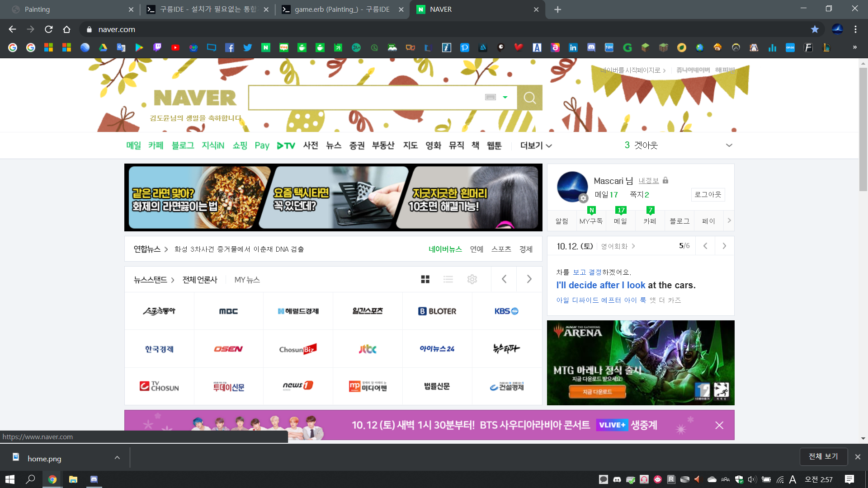The image size is (868, 488).
Task: Open the Chrome profile avatar
Action: (837, 29)
